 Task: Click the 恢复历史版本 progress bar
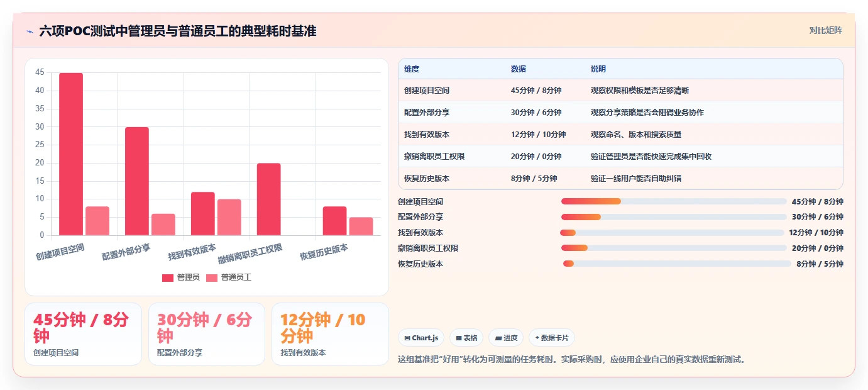pos(677,264)
